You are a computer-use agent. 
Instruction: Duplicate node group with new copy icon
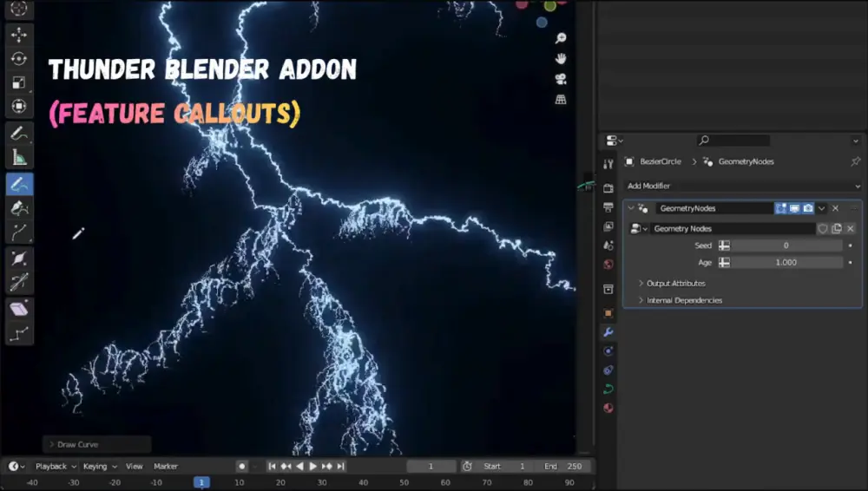837,229
